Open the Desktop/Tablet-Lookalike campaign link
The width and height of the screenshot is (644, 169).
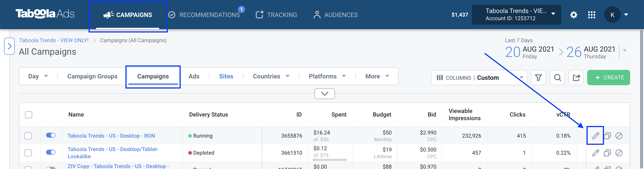click(113, 153)
